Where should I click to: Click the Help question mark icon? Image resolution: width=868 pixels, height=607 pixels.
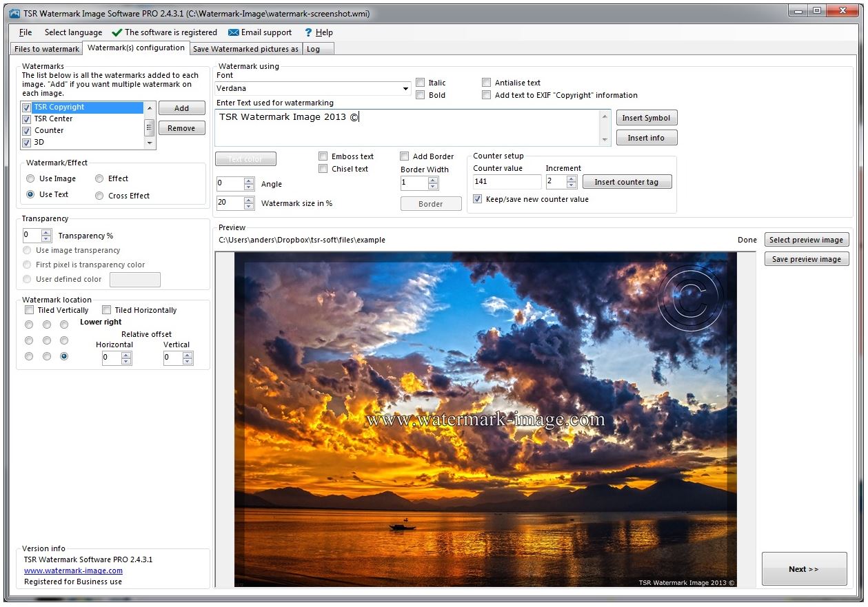pyautogui.click(x=308, y=32)
